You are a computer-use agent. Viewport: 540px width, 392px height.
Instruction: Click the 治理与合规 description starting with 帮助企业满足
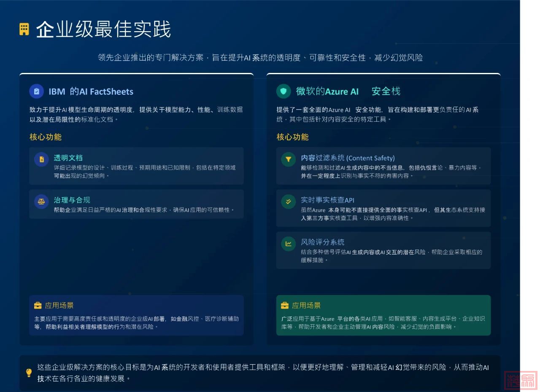[x=144, y=209]
